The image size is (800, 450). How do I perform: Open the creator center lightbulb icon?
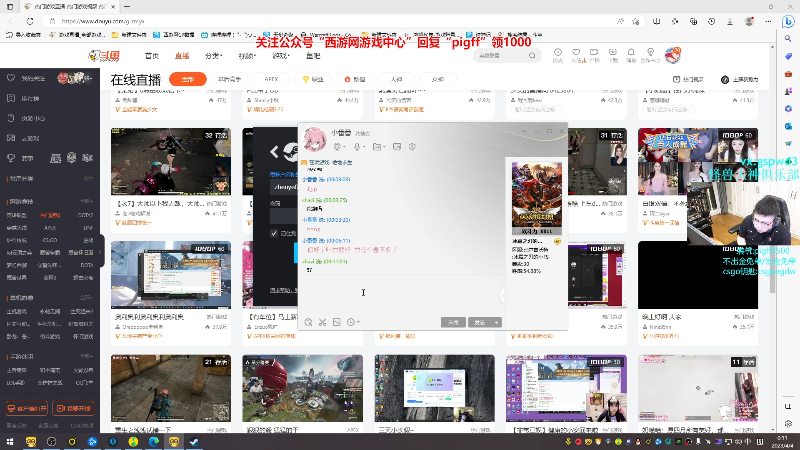[650, 52]
